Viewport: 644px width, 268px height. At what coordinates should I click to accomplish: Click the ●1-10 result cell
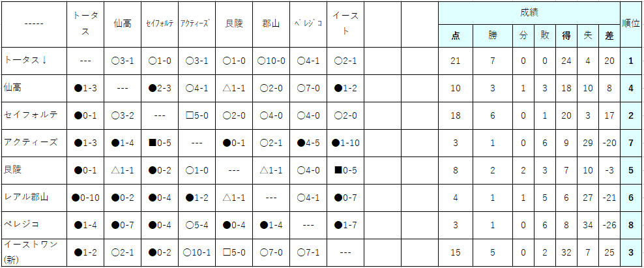coord(345,143)
